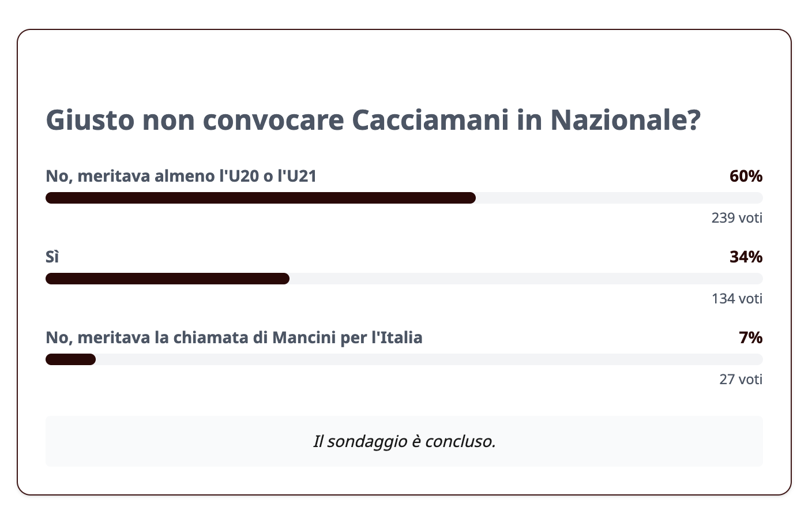
Task: Click the 60% percentage label
Action: pos(746,176)
